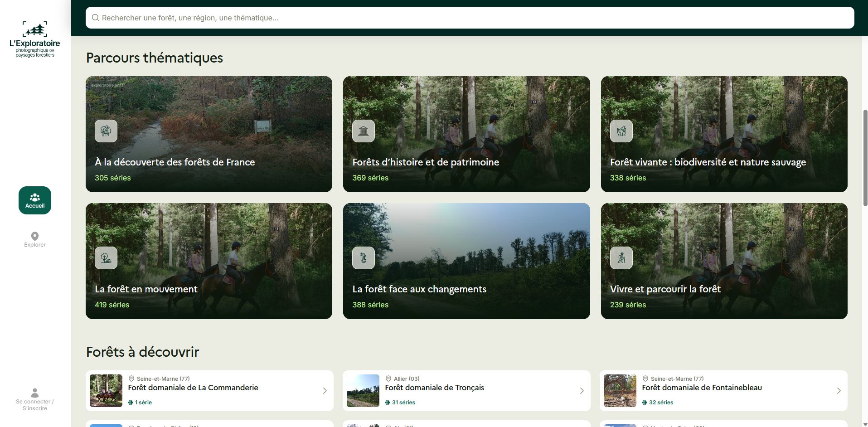Click the hiker icon on Vivre et parcourir card

click(621, 258)
